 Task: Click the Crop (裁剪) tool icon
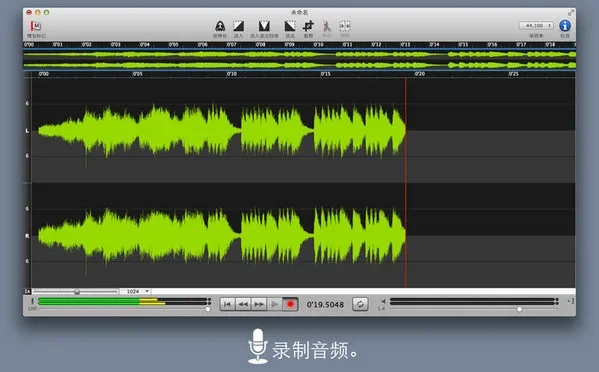[x=308, y=26]
